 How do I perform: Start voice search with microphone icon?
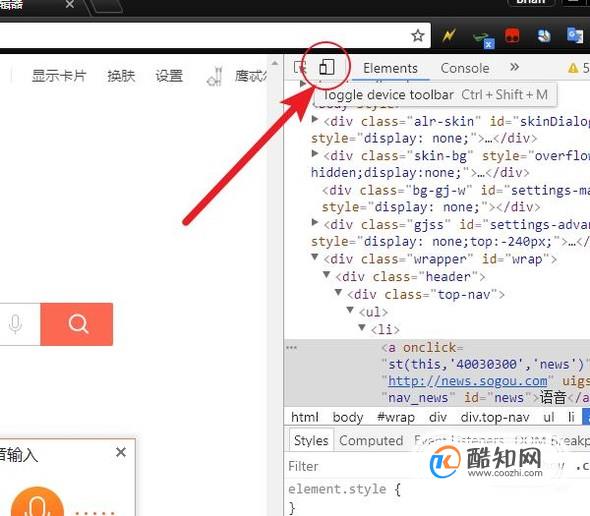[15, 324]
